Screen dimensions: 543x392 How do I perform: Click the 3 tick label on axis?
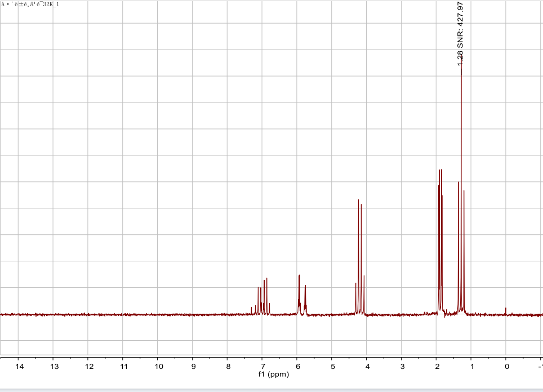(402, 367)
